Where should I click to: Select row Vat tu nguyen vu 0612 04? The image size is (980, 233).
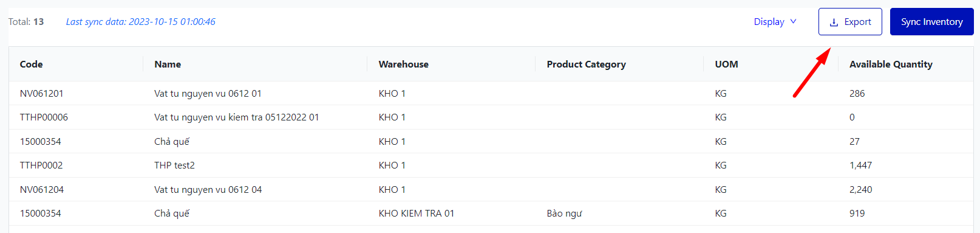[x=491, y=189]
